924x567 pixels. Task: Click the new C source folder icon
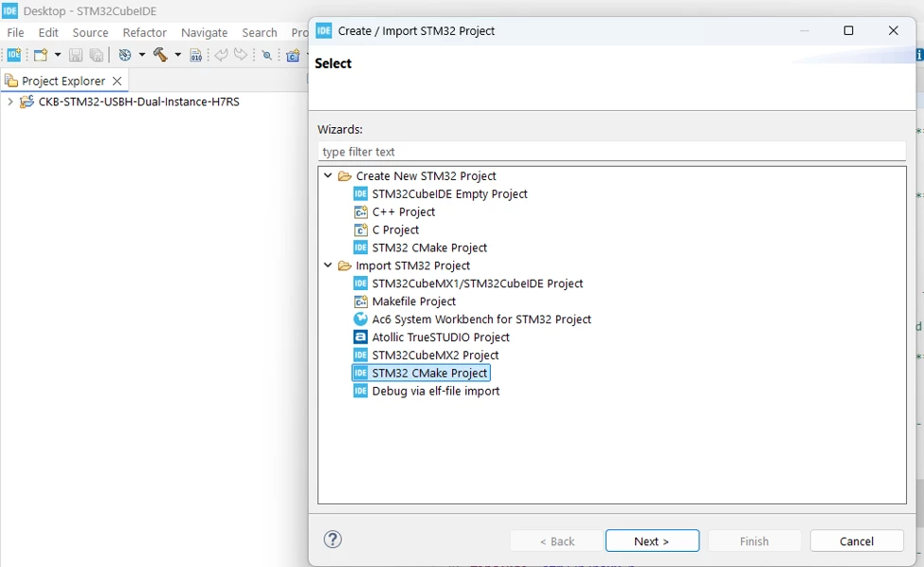(293, 55)
